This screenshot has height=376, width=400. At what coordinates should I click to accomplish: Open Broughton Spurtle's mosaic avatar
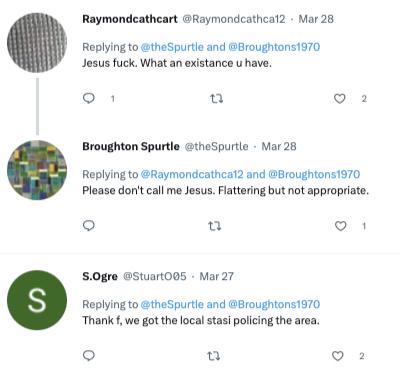(37, 170)
